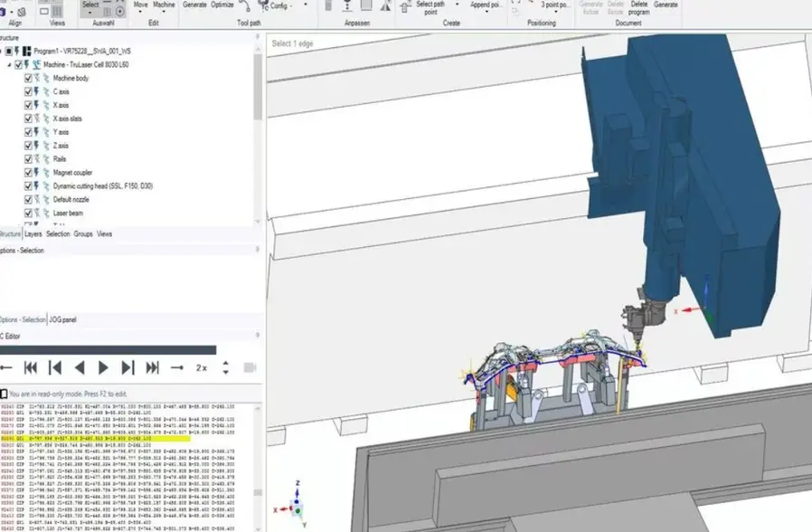Select the Magnet coupler tree item

click(72, 173)
